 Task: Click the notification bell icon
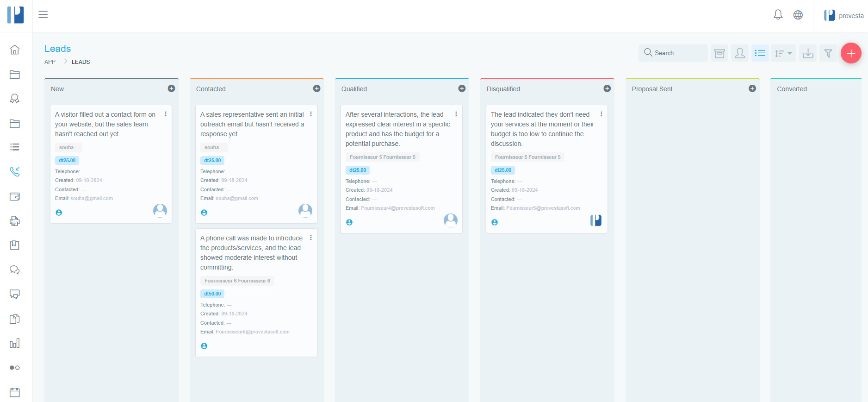778,15
